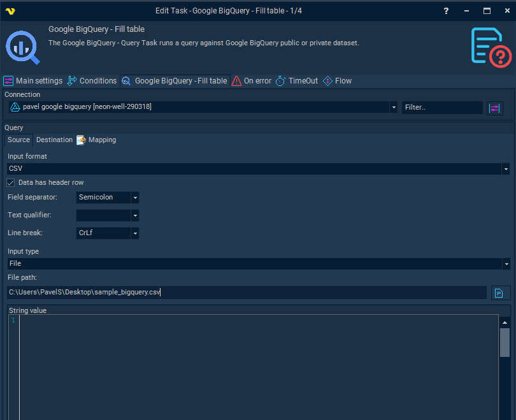The image size is (516, 420).
Task: Select the Destination sub-tab
Action: pyautogui.click(x=54, y=140)
